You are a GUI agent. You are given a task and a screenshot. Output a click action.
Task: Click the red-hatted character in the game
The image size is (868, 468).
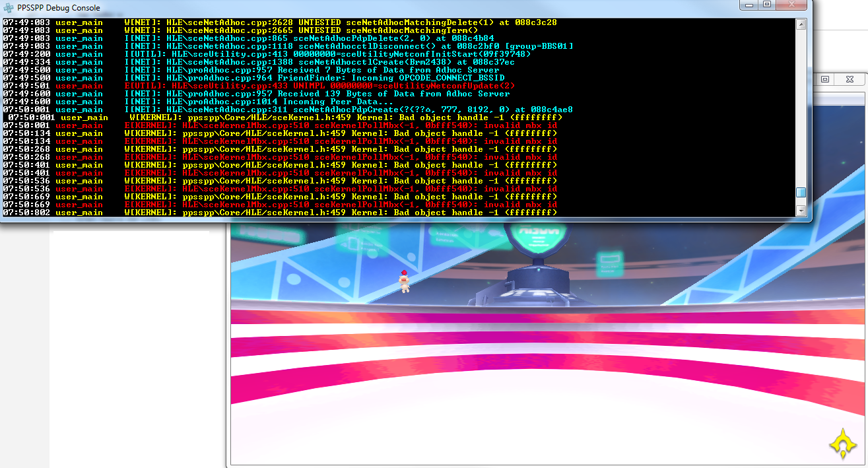tap(404, 281)
